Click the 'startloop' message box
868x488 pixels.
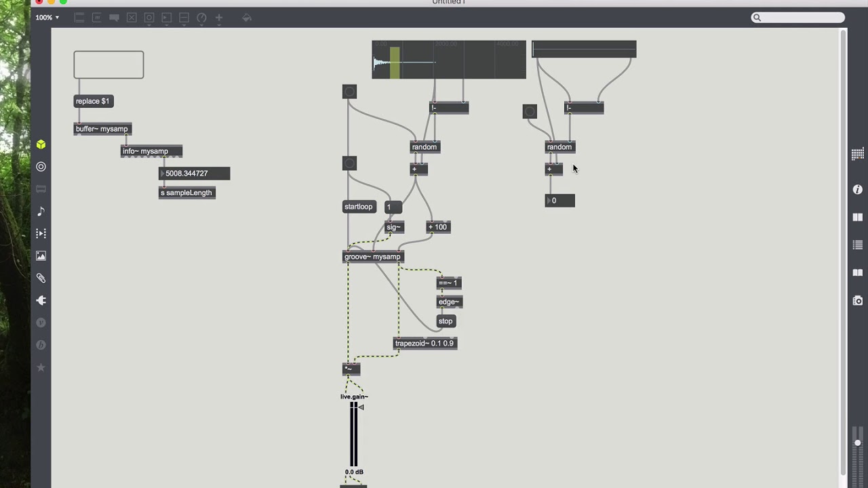[x=359, y=207]
